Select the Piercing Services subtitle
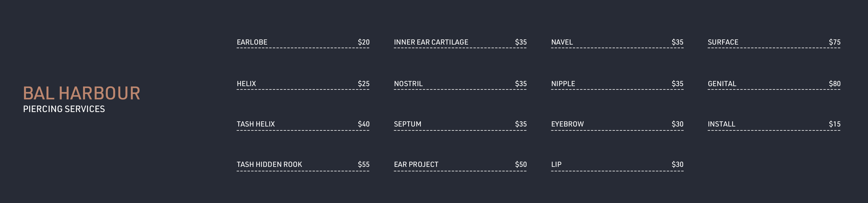This screenshot has width=868, height=203. (64, 109)
